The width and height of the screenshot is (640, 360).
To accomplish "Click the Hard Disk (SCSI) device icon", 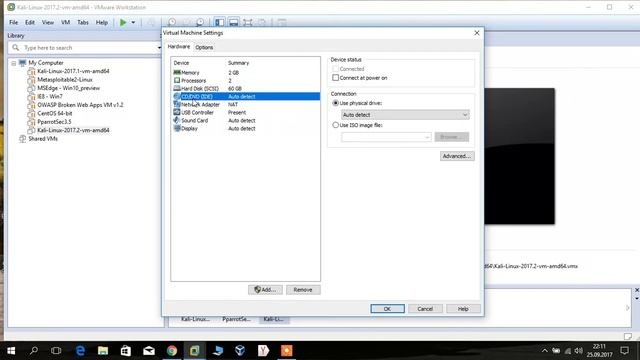I will (x=177, y=88).
